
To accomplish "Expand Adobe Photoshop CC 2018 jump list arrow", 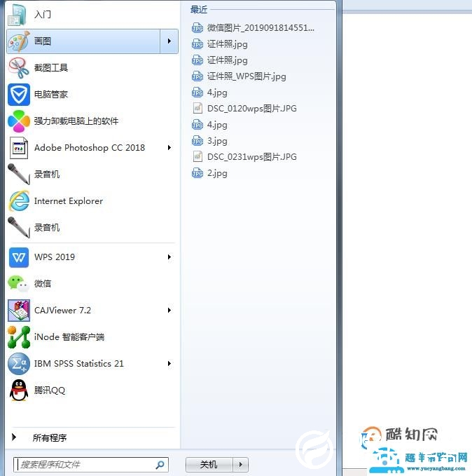I will [169, 148].
